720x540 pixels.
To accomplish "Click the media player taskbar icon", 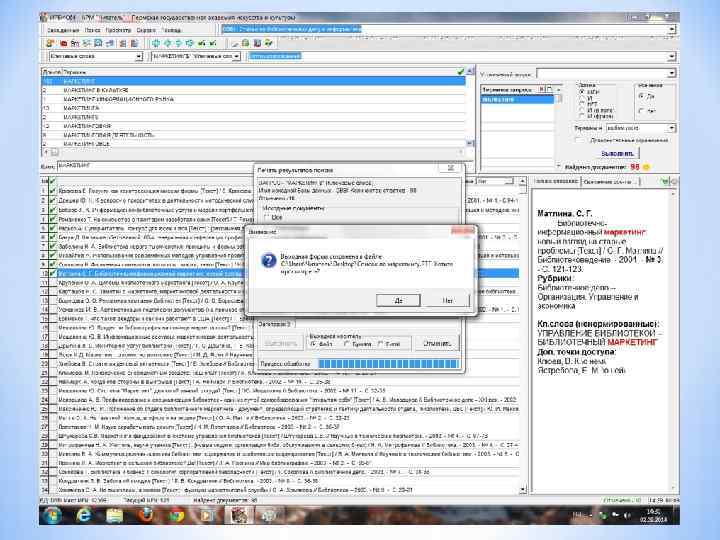I will 207,515.
